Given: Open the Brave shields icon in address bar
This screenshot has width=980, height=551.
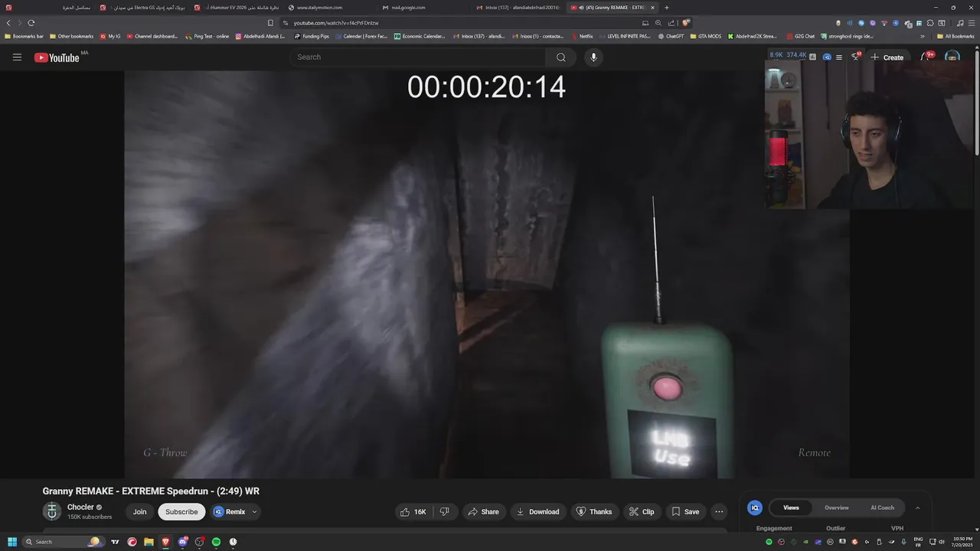Looking at the screenshot, I should click(686, 23).
